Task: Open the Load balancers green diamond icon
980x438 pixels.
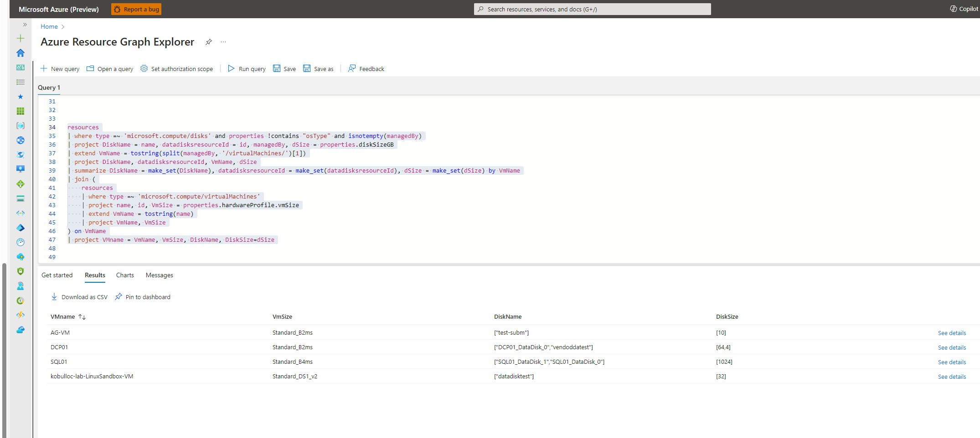Action: click(x=21, y=184)
